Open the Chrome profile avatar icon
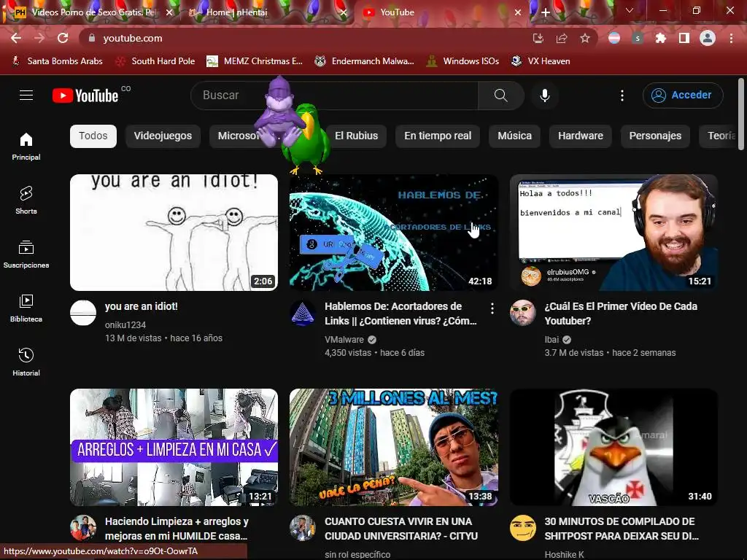This screenshot has height=560, width=747. [x=708, y=38]
